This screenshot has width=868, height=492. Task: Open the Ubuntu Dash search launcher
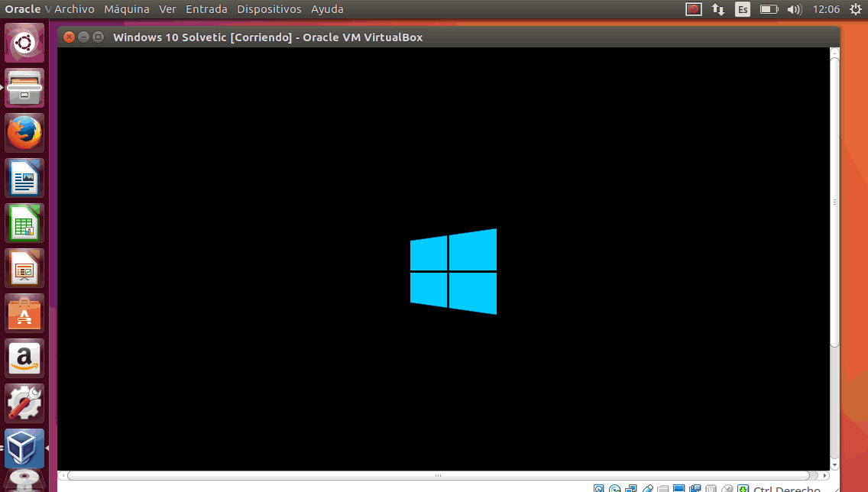(24, 43)
